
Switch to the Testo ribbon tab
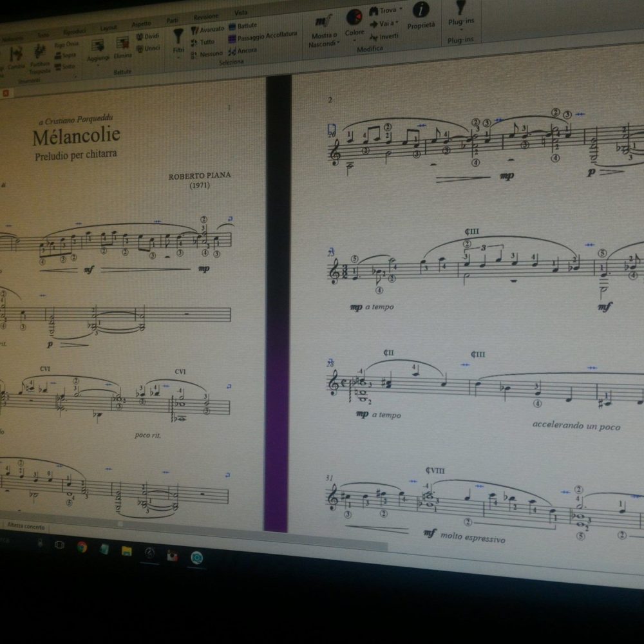tap(43, 35)
